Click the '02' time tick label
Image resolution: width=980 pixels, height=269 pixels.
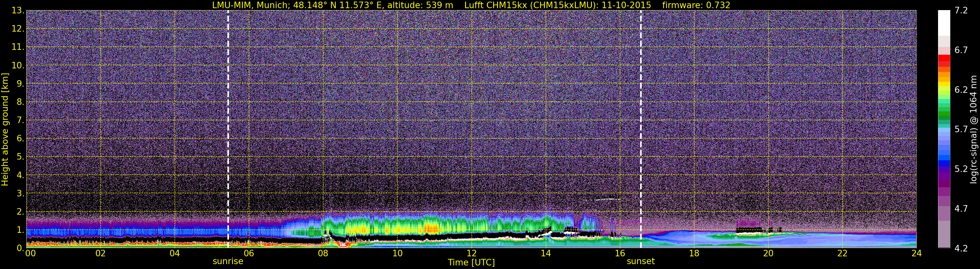coord(101,253)
